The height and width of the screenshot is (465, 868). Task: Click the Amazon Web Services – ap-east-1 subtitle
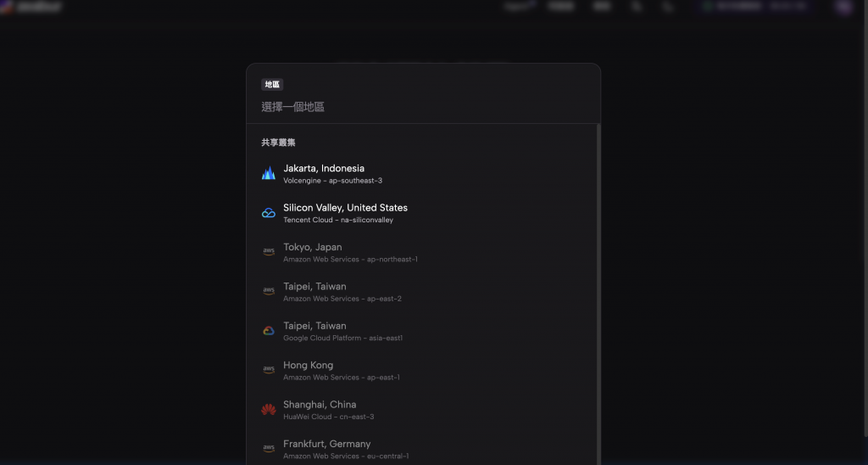[x=342, y=378]
